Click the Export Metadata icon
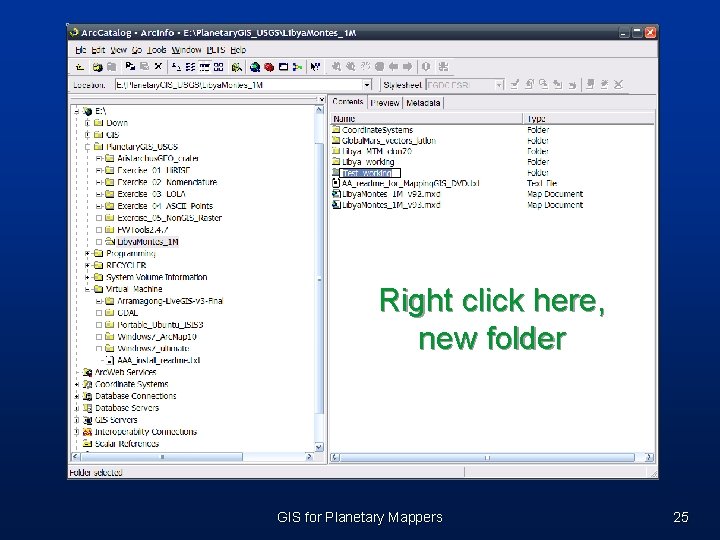This screenshot has width=720, height=540. pos(572,84)
